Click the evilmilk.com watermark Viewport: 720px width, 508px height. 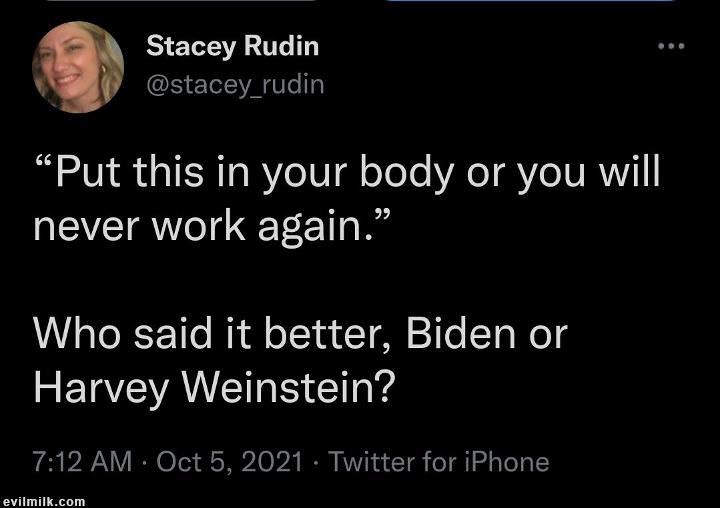coord(44,500)
